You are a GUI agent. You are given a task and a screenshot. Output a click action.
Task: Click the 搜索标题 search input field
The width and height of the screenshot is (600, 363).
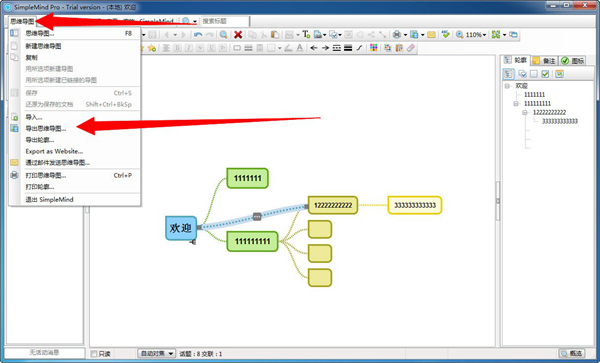coord(225,21)
